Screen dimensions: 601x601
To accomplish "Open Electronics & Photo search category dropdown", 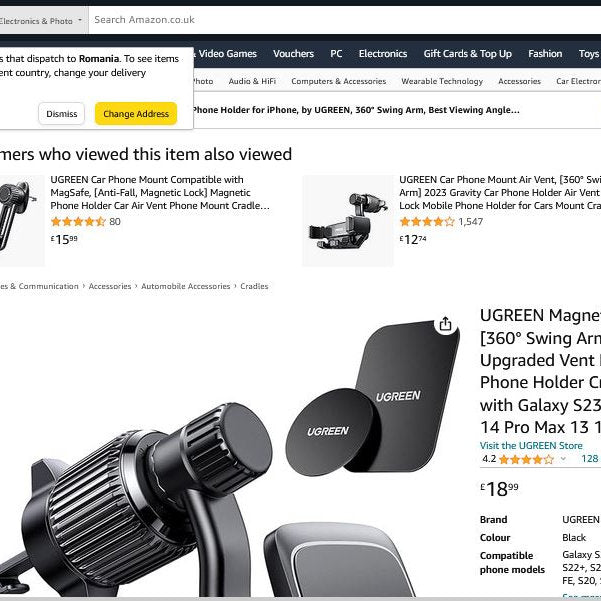I will (42, 20).
